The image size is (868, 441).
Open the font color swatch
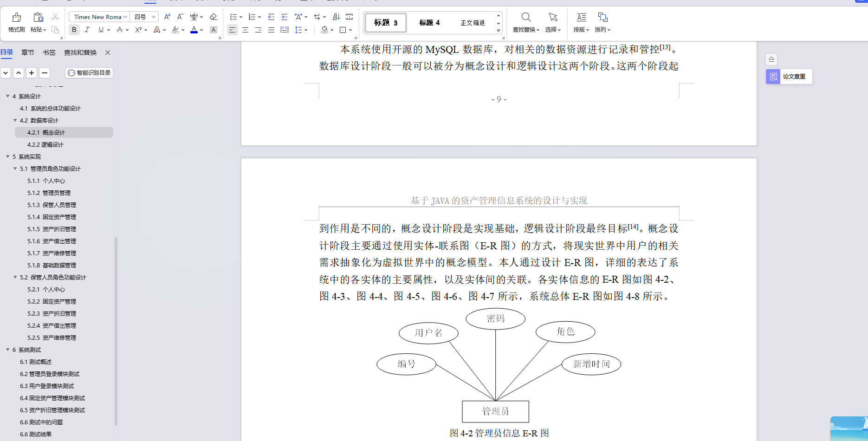[x=194, y=30]
